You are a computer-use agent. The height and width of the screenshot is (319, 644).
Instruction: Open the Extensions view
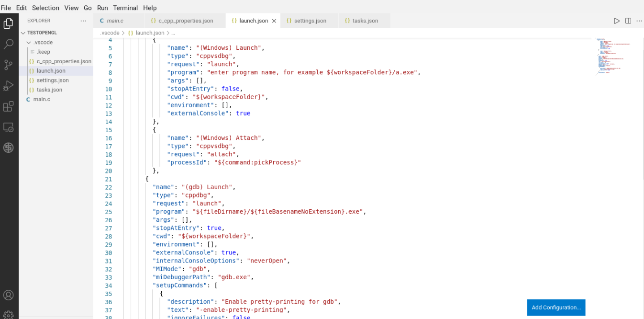(x=8, y=106)
